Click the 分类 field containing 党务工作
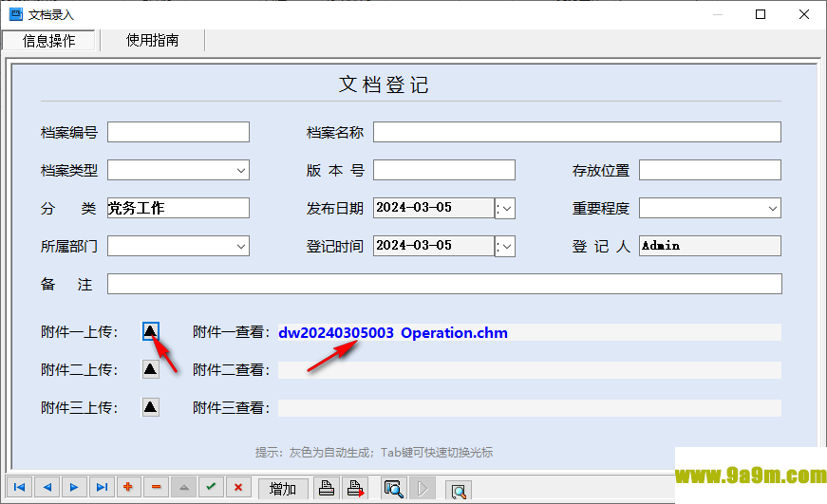Image resolution: width=827 pixels, height=504 pixels. click(179, 208)
